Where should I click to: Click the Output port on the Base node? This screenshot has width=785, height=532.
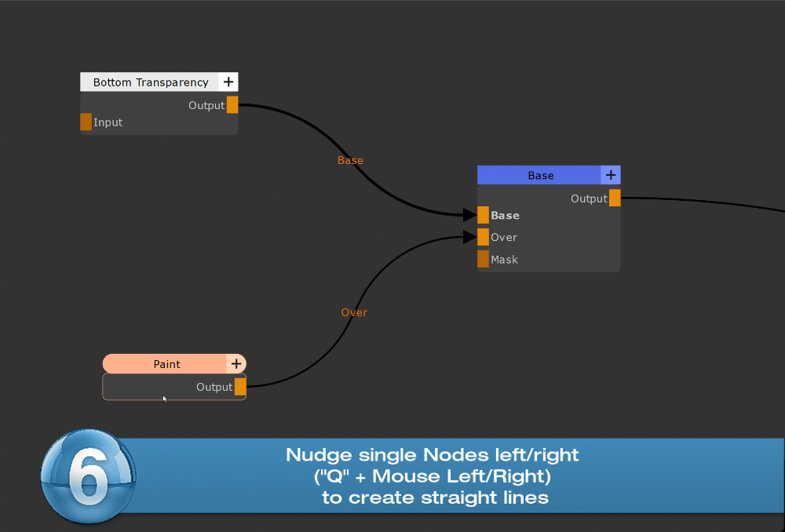615,198
